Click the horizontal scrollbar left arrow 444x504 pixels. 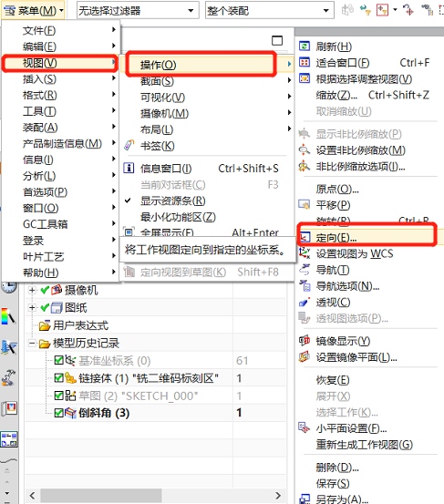(x=33, y=495)
